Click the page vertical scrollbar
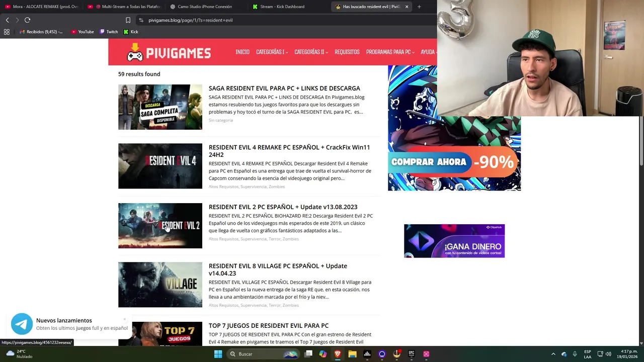This screenshot has width=644, height=362. point(641,141)
